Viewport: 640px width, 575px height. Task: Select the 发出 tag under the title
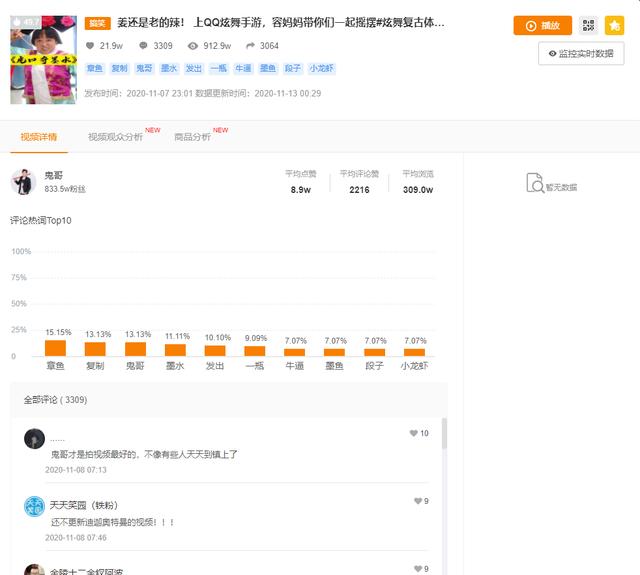pos(194,68)
